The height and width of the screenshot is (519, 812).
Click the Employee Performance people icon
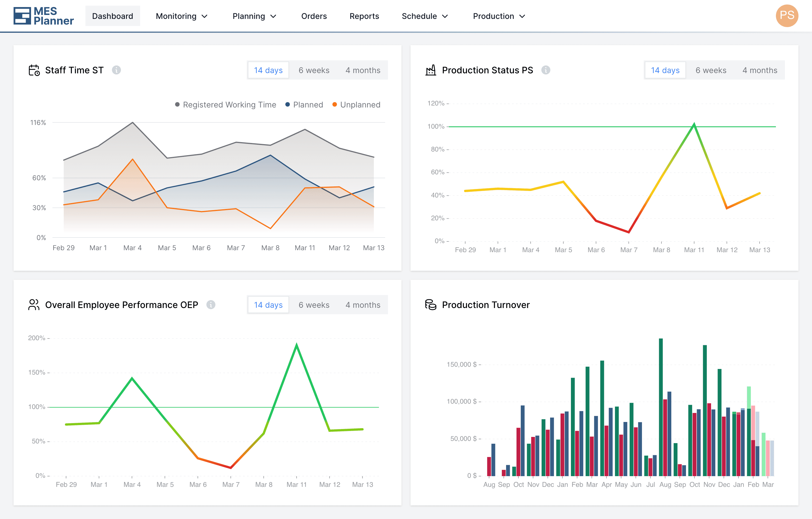click(x=34, y=305)
